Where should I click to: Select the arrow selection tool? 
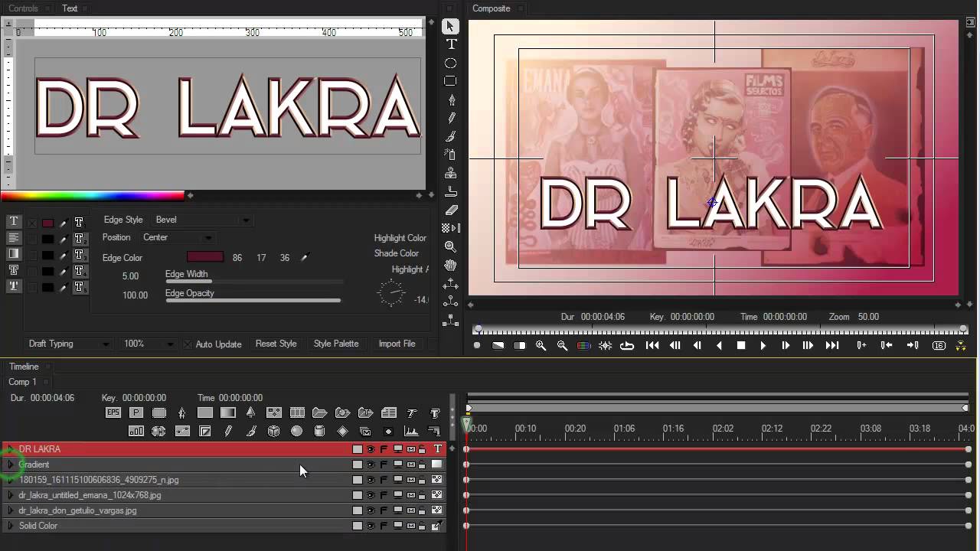[450, 27]
